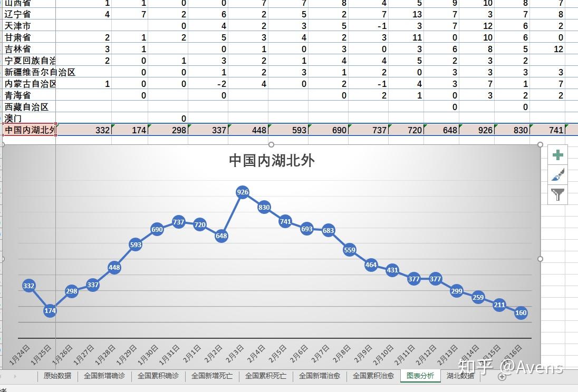Open Chart Styles with the paintbrush icon

(x=557, y=174)
